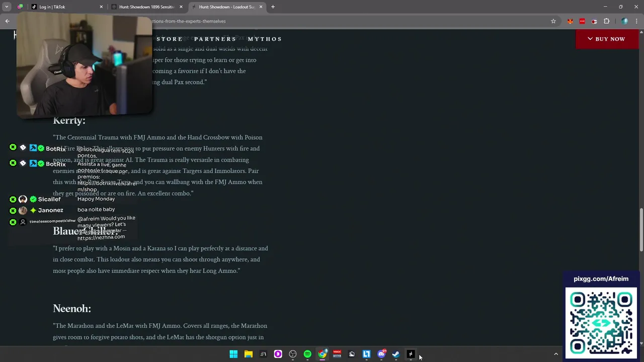The width and height of the screenshot is (644, 362).
Task: Switch to the Log in | TikTok tab
Action: (66, 7)
